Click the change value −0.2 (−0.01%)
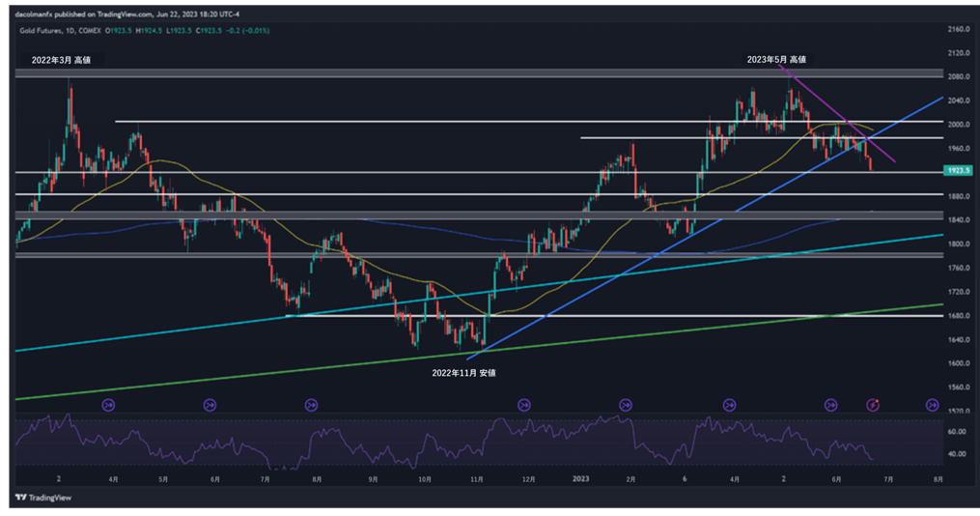 (248, 30)
